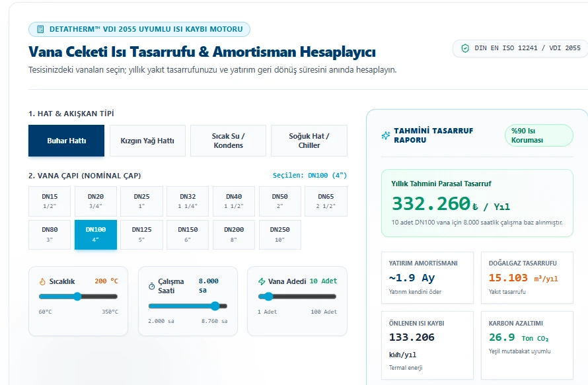Image resolution: width=588 pixels, height=385 pixels.
Task: Pick the DN80 3" valve size
Action: click(50, 234)
